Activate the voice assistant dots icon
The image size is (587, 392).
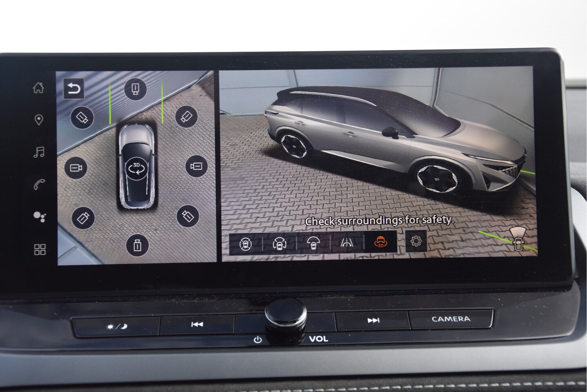(x=40, y=217)
